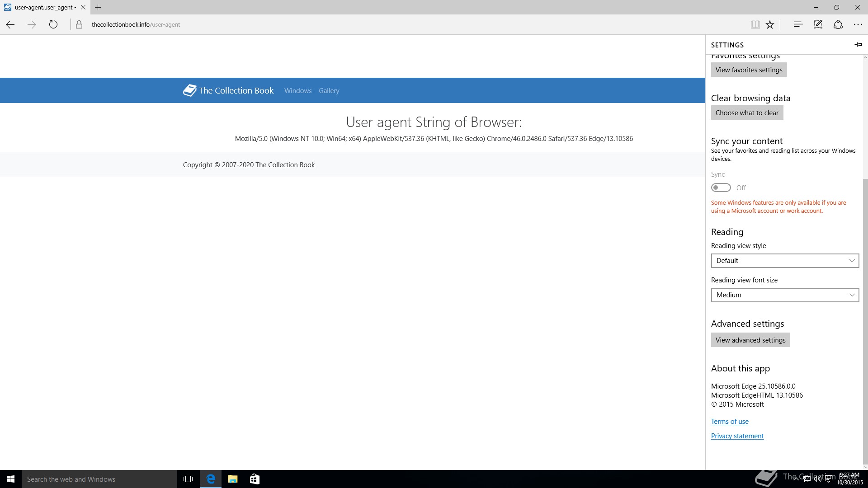The width and height of the screenshot is (868, 488).
Task: Click the padlock site info icon
Action: click(79, 24)
